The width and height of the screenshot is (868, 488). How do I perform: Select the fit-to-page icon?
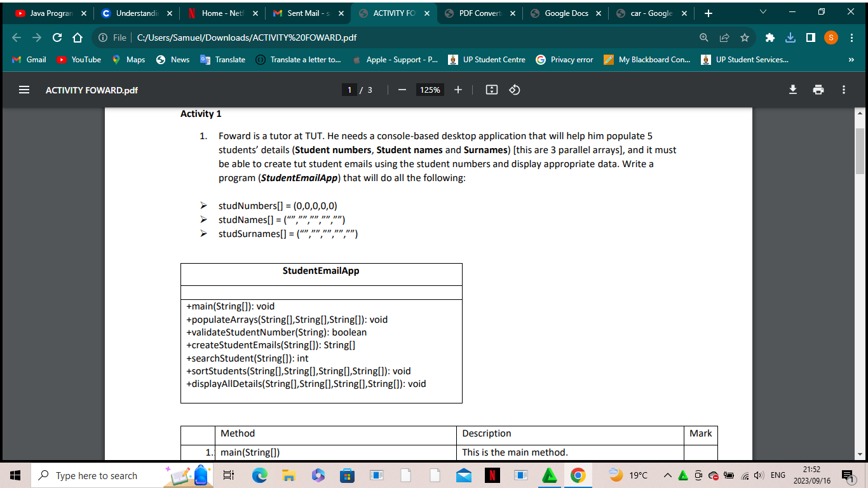pyautogui.click(x=491, y=90)
